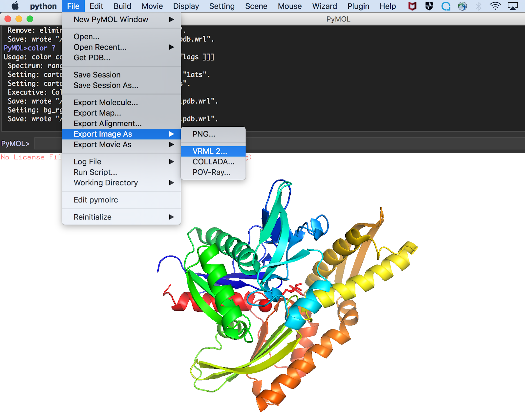
Task: Click the globe status icon in menu bar
Action: click(x=462, y=6)
